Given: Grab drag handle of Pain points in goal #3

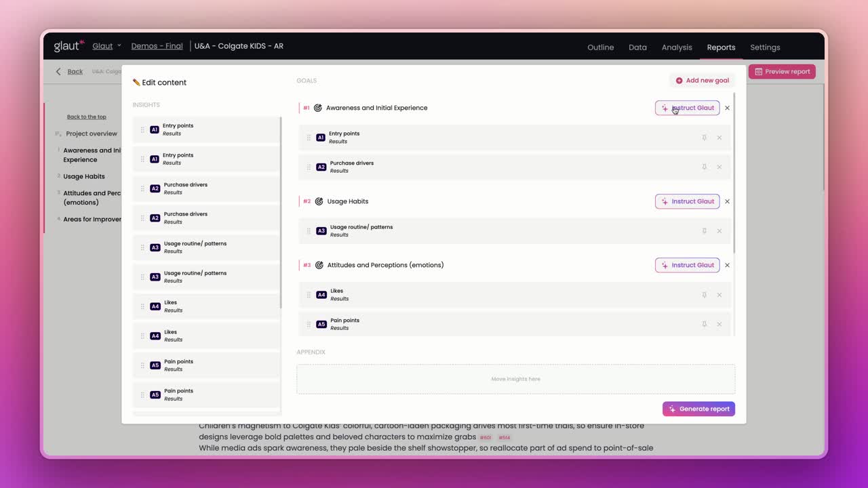Looking at the screenshot, I should tap(309, 324).
